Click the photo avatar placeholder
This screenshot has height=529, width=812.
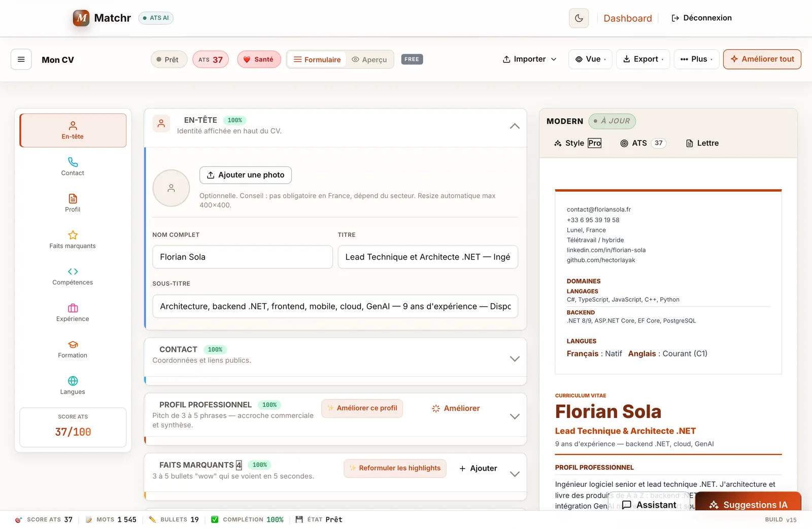click(172, 188)
